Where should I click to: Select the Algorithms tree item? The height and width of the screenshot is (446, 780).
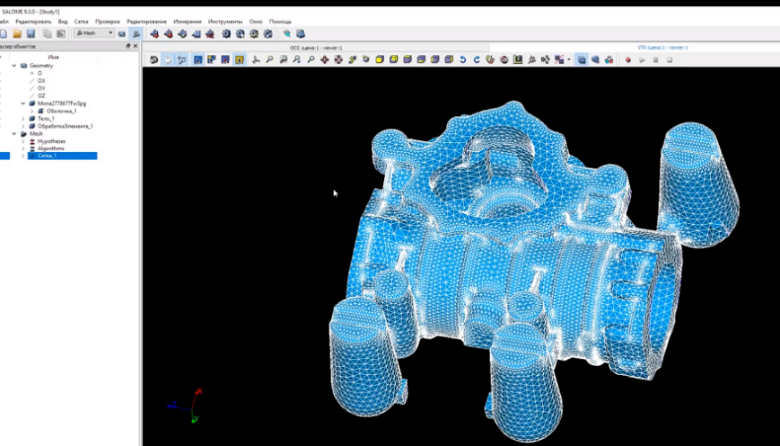52,148
